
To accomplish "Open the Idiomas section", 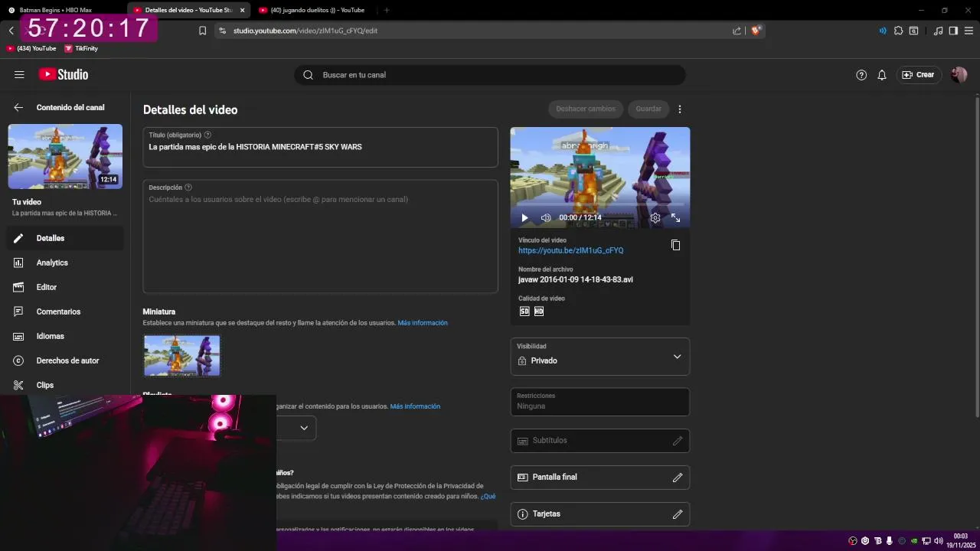I will click(65, 336).
